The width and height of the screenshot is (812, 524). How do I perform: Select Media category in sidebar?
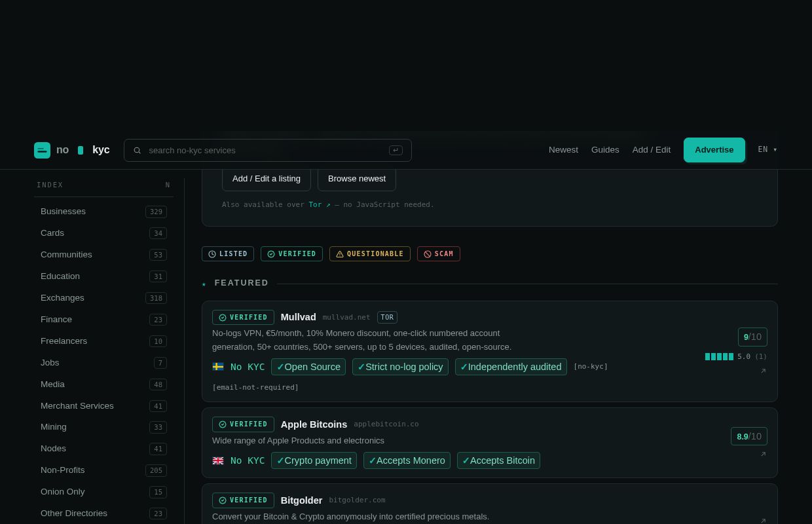point(103,384)
